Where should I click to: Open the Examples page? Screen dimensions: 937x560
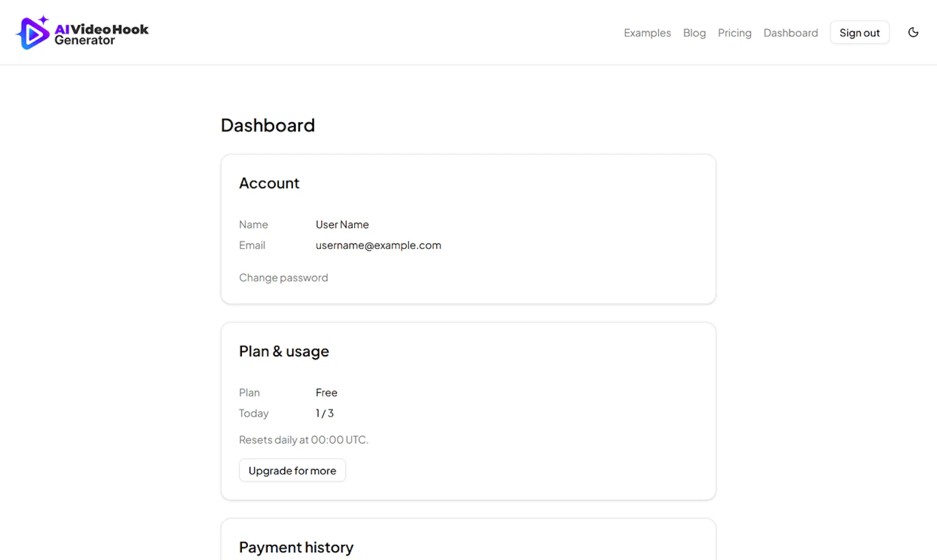click(x=647, y=33)
